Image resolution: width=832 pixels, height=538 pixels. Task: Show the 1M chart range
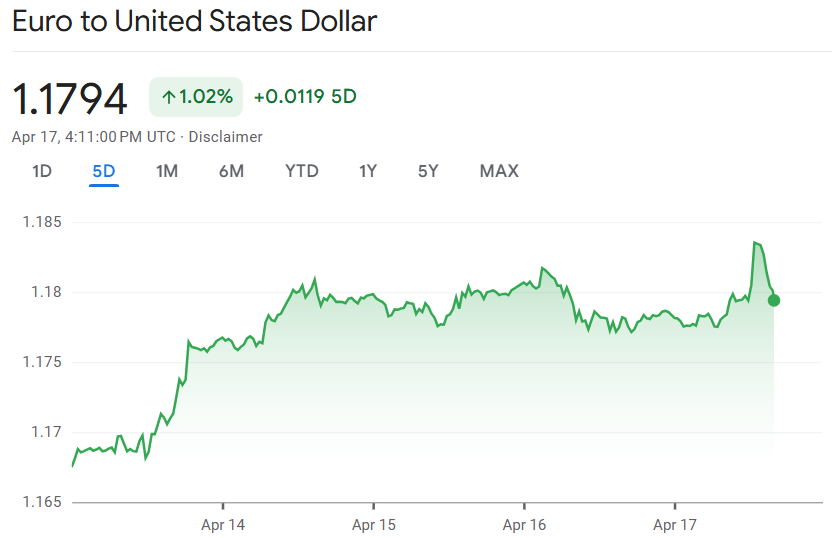pos(167,171)
